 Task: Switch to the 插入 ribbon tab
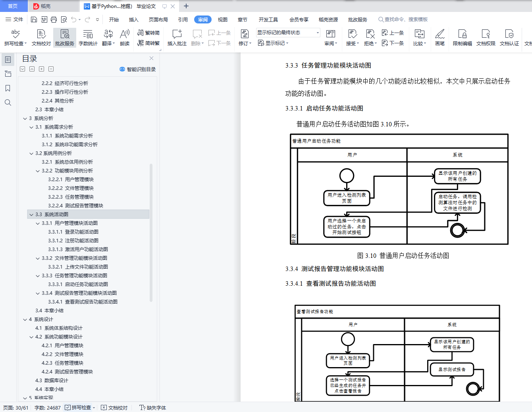(134, 19)
